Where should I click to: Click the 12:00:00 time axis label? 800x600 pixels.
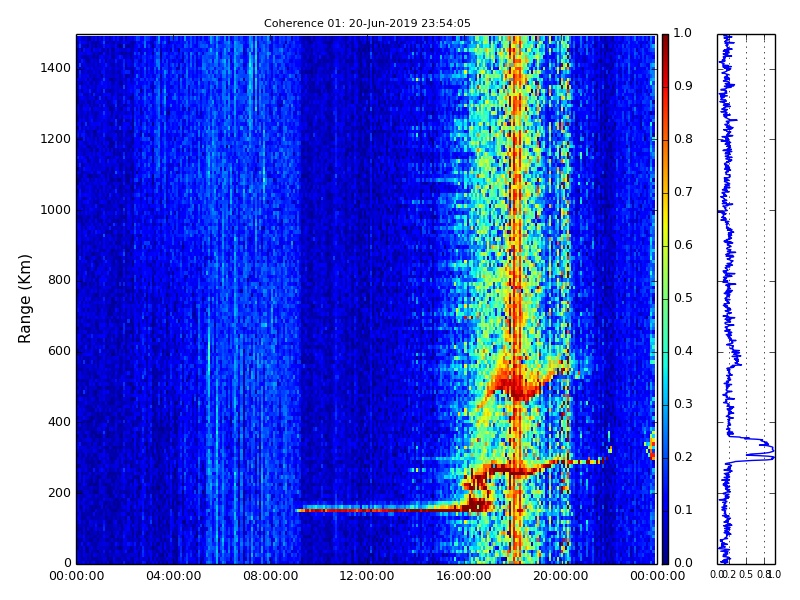point(367,576)
